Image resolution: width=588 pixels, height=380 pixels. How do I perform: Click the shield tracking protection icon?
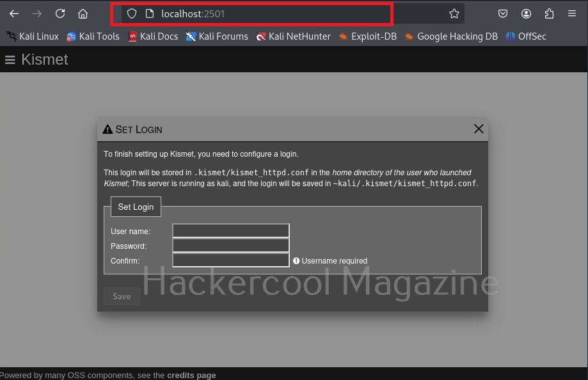(x=132, y=14)
